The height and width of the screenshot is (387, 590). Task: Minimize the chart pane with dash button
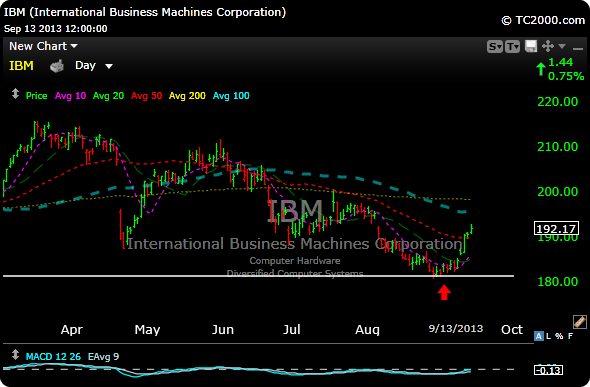[578, 49]
